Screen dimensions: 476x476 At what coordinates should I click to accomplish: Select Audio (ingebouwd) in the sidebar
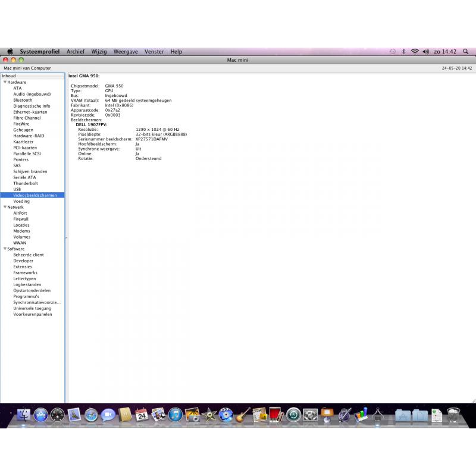coord(32,94)
